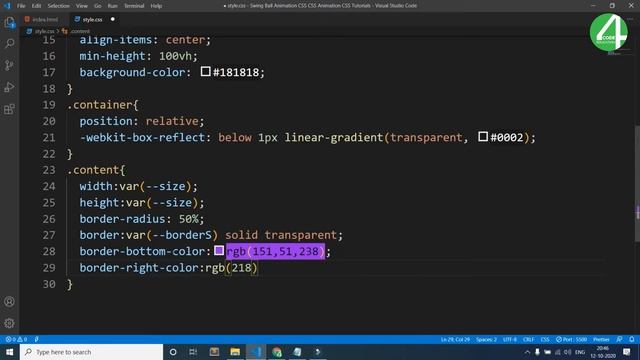Screen dimensions: 640x360
Task: Click the #181818 color swatch on line 17
Action: point(205,71)
